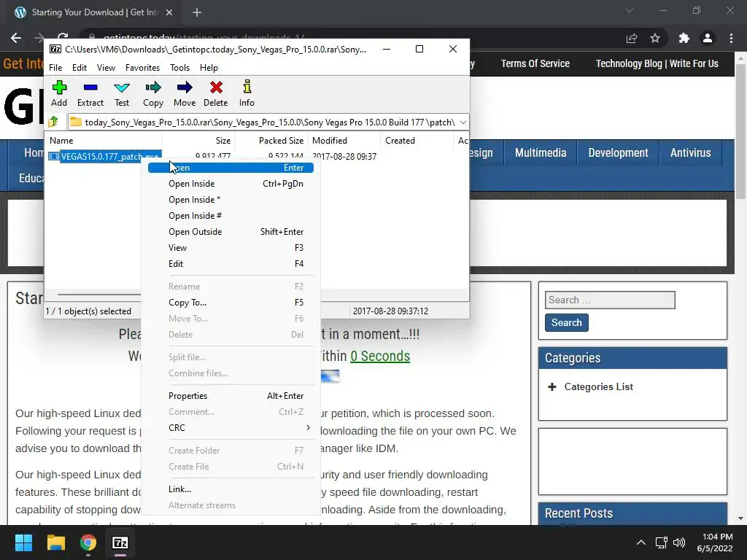Open the Development navigation tab
Image resolution: width=747 pixels, height=560 pixels.
[x=618, y=153]
